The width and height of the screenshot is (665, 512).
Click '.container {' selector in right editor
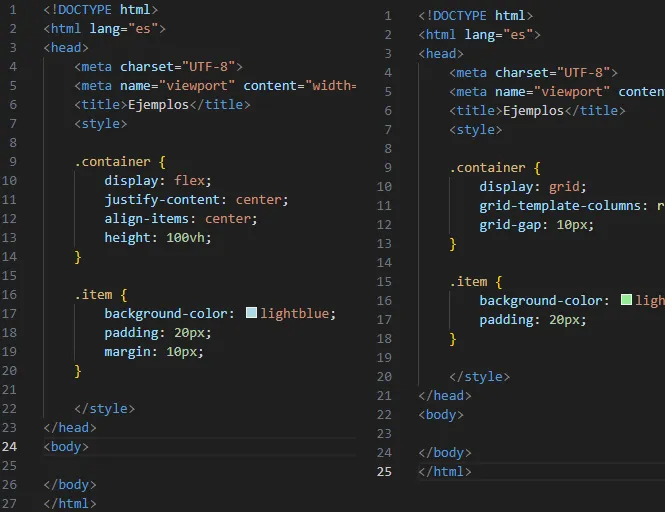point(495,168)
